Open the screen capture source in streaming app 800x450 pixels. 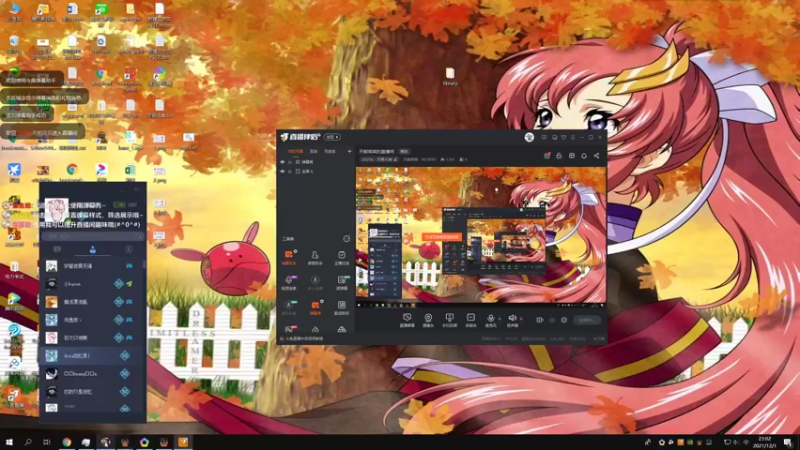[407, 320]
